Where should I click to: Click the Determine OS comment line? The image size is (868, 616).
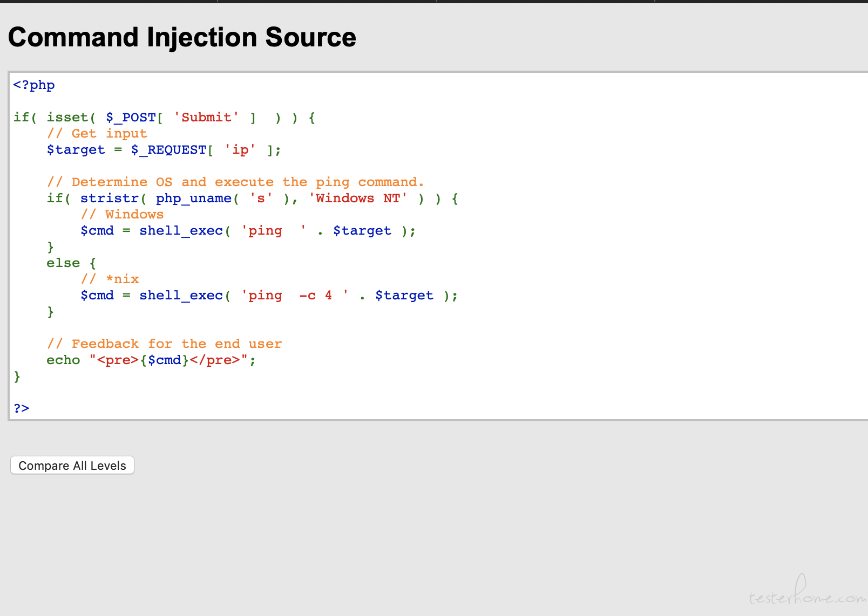click(x=235, y=182)
